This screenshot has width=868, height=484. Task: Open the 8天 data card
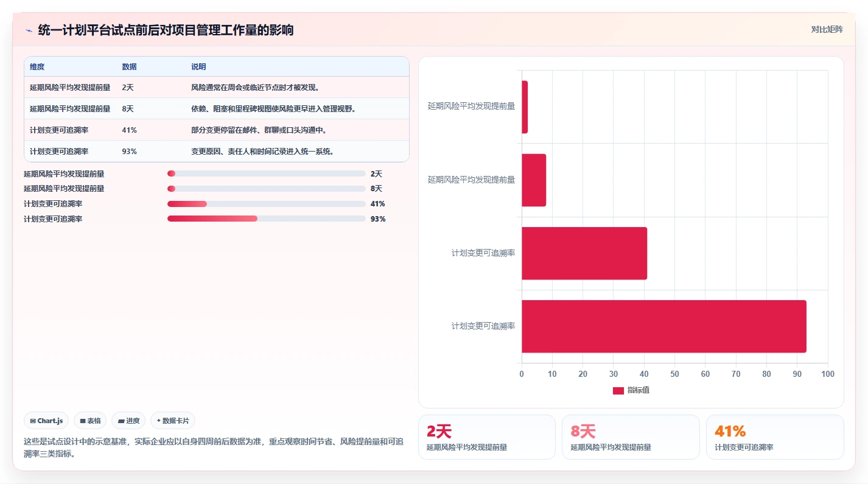631,437
